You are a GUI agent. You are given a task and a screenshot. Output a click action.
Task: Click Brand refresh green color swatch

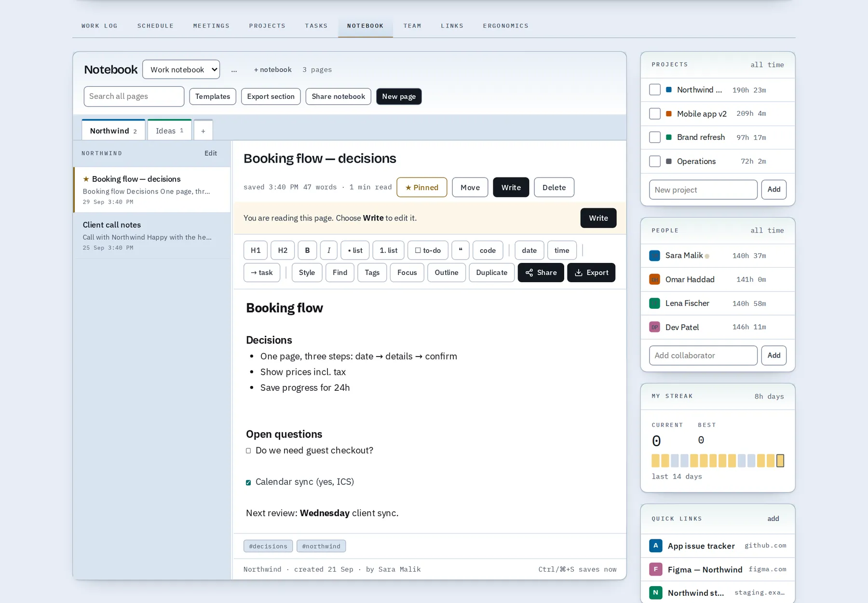click(x=669, y=137)
